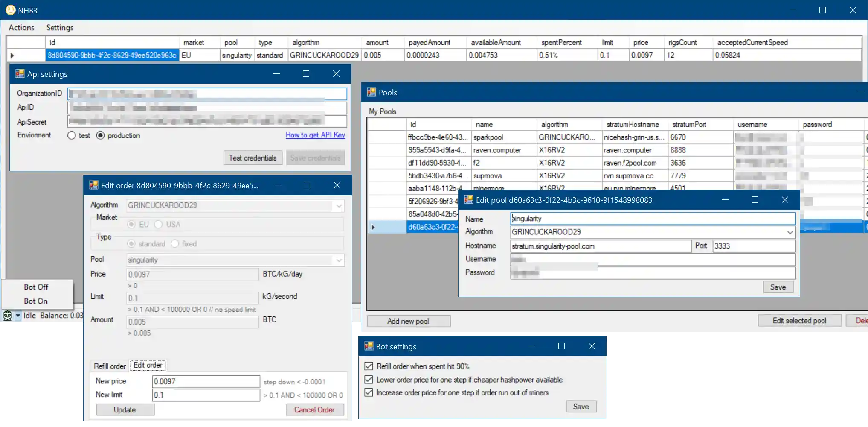Click the Bot settings window icon

coord(369,346)
